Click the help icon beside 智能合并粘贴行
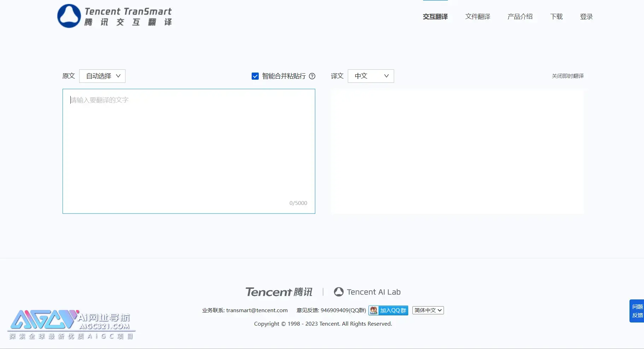This screenshot has width=644, height=349. (x=312, y=76)
